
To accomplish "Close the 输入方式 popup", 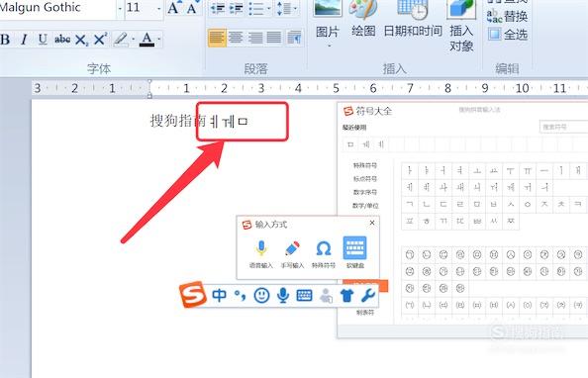I will pyautogui.click(x=372, y=223).
